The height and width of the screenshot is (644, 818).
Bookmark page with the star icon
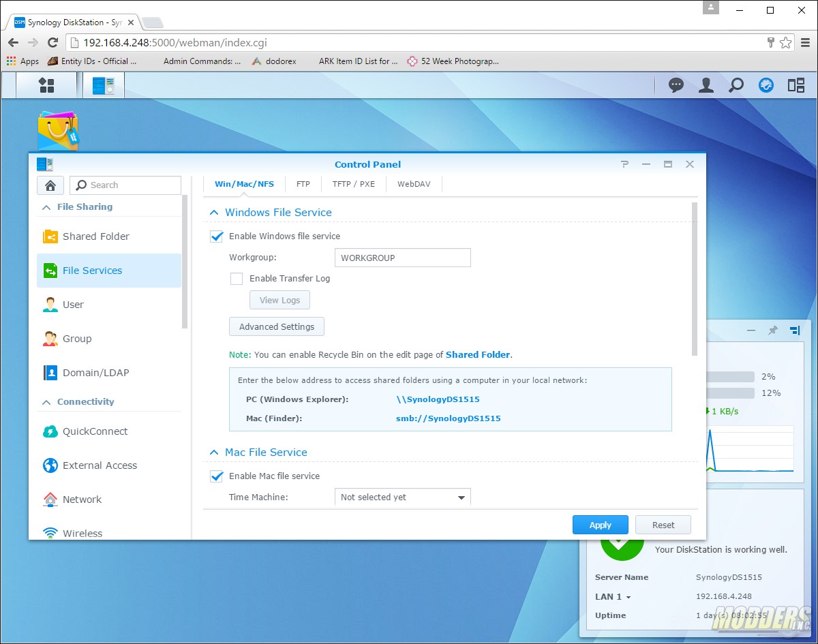pos(786,42)
